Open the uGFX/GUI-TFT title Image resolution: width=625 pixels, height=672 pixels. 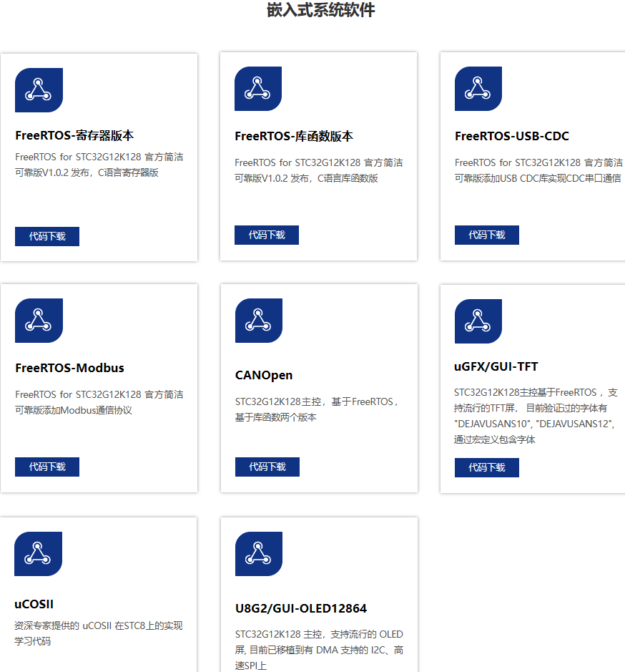[496, 367]
